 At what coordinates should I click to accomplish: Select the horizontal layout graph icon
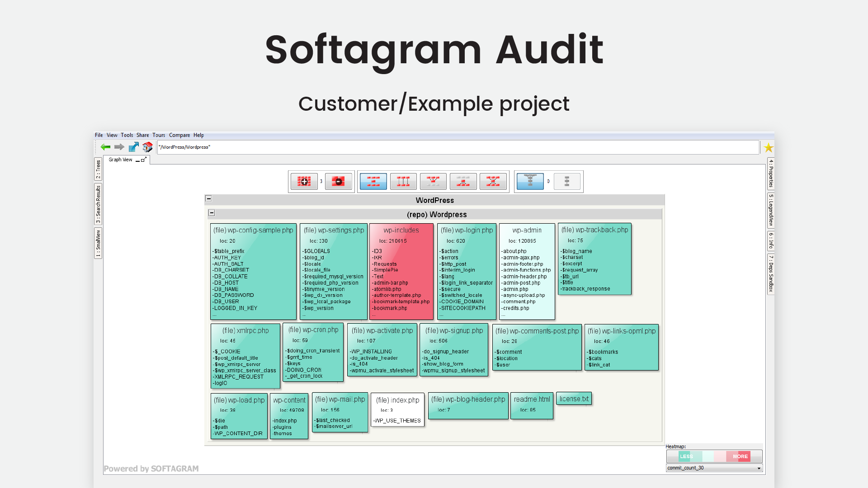pos(373,181)
